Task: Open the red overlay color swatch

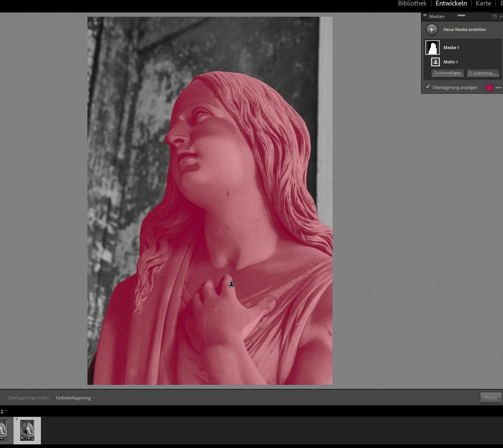Action: click(489, 88)
